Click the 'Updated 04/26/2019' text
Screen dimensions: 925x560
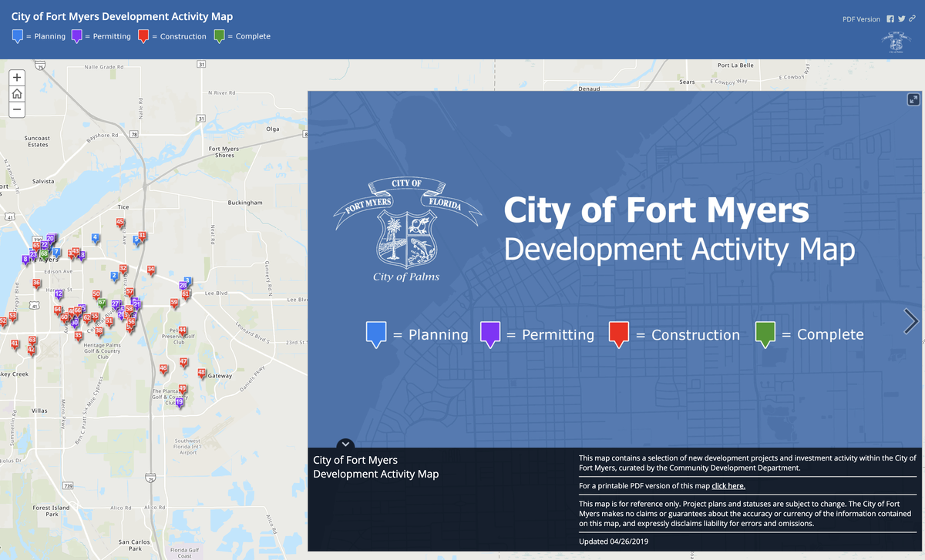613,542
